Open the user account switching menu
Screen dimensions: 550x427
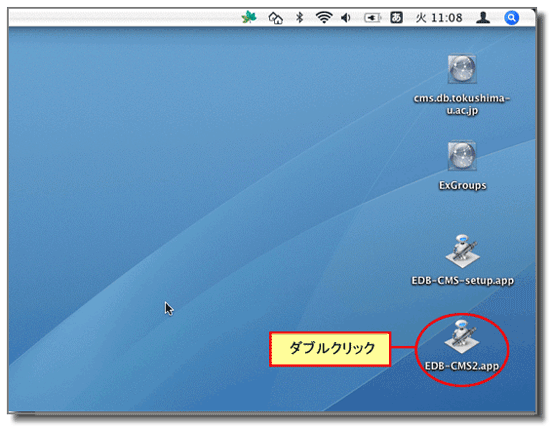(x=483, y=18)
